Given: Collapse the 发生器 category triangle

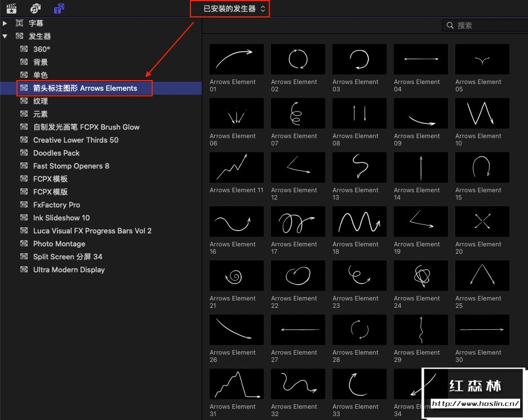Looking at the screenshot, I should tap(5, 37).
